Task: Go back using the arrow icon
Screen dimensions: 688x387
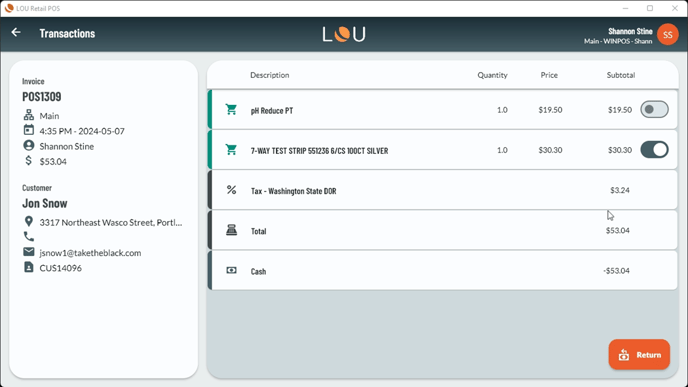Action: [x=16, y=32]
